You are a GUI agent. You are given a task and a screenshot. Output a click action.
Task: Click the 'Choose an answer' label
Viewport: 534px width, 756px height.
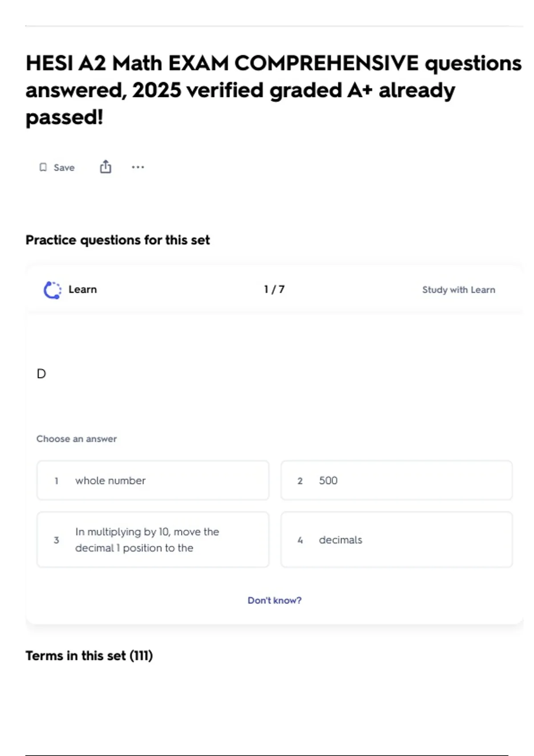77,439
